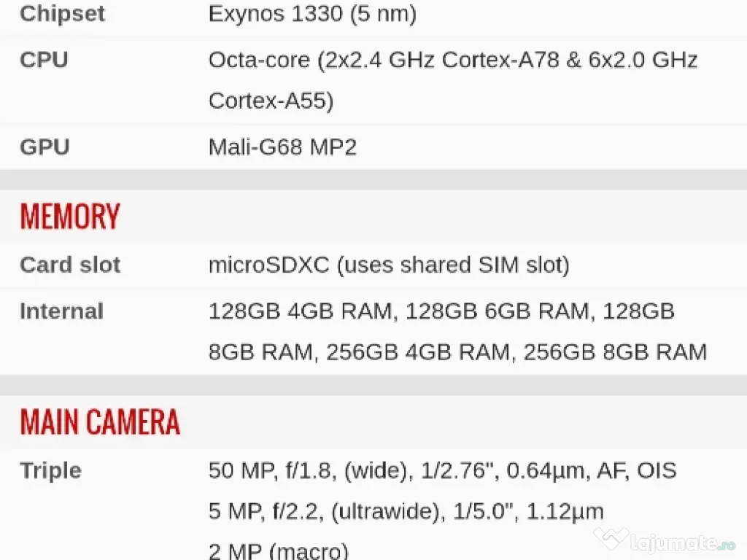This screenshot has width=747, height=560.
Task: Click the CPU spec label
Action: point(44,60)
